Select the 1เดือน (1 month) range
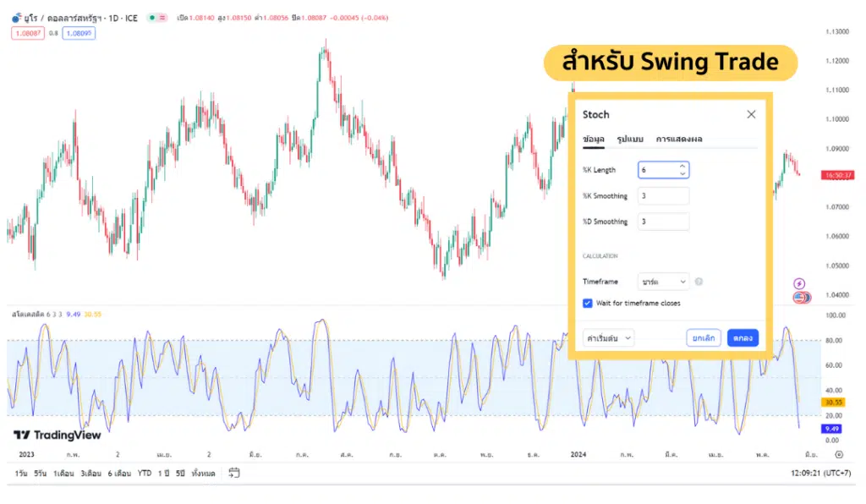This screenshot has width=866, height=504. click(x=63, y=473)
